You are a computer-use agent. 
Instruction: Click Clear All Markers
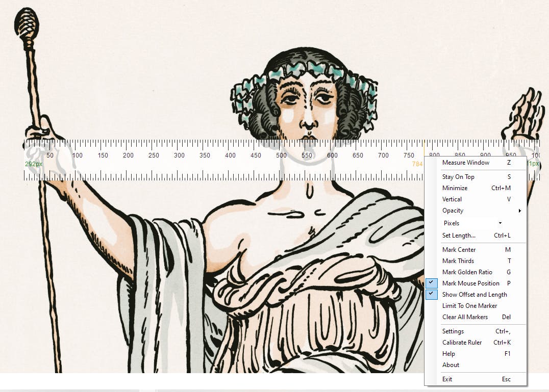[x=465, y=317]
